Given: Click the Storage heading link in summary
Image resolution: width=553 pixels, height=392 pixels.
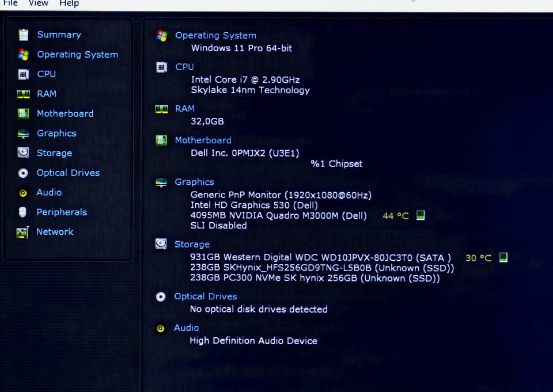Looking at the screenshot, I should click(192, 245).
